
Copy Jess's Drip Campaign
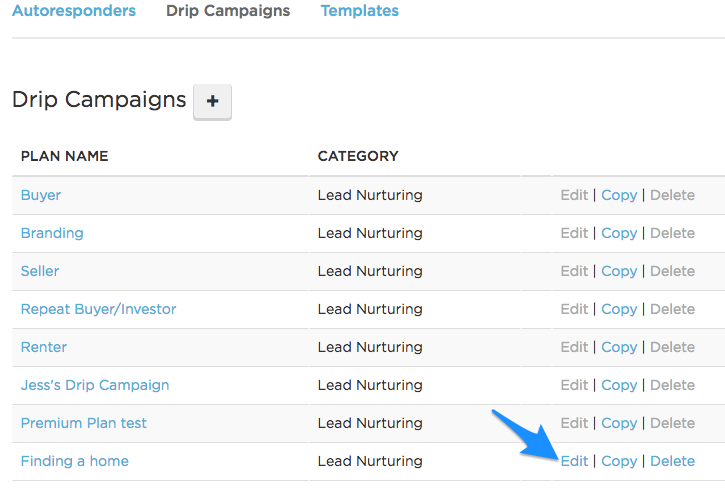619,385
